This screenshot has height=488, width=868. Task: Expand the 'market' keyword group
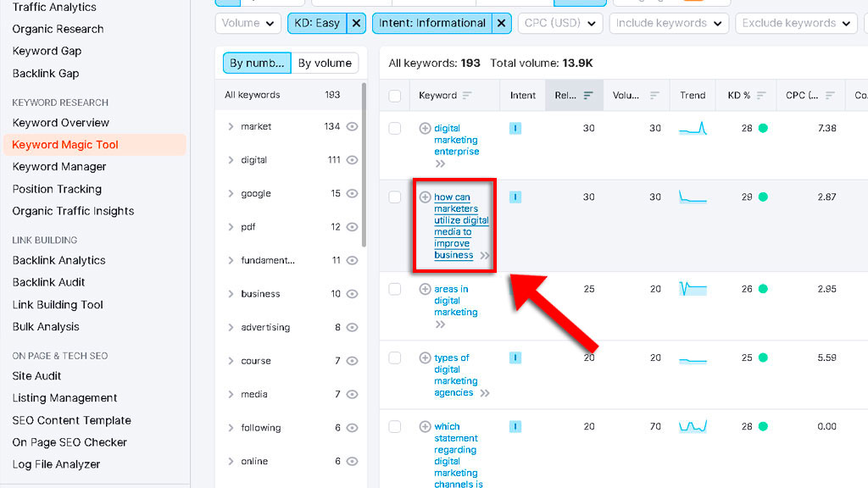231,127
